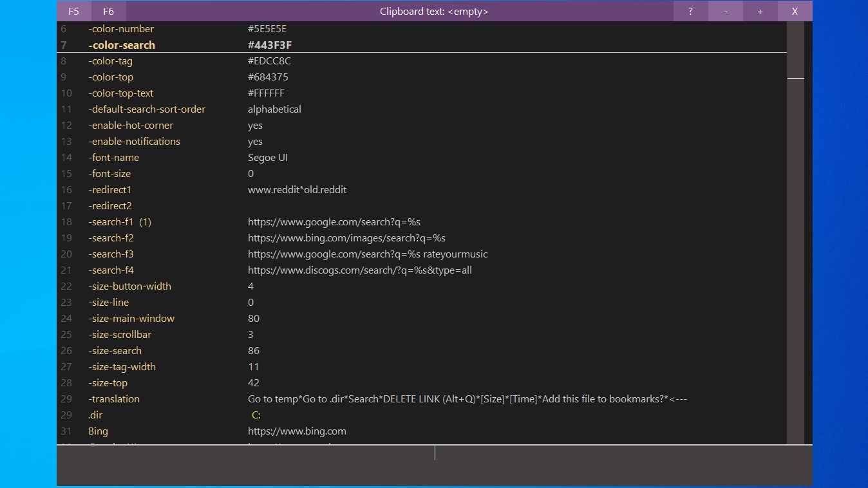
Task: Click the discogs.com search URL
Action: pos(360,270)
